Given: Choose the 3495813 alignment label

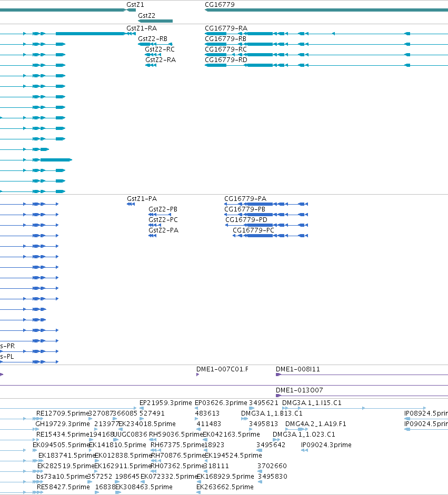Looking at the screenshot, I should point(264,423).
